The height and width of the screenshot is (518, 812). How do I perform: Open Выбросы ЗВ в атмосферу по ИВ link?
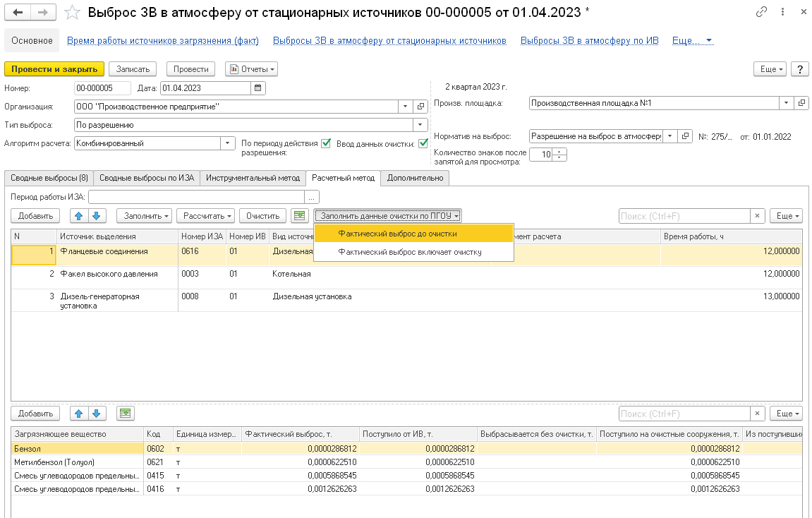tap(589, 41)
